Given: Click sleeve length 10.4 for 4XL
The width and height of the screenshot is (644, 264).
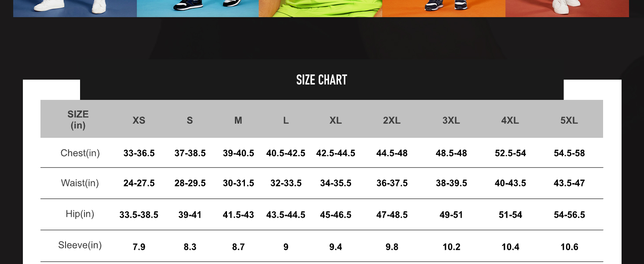Looking at the screenshot, I should pyautogui.click(x=510, y=247).
